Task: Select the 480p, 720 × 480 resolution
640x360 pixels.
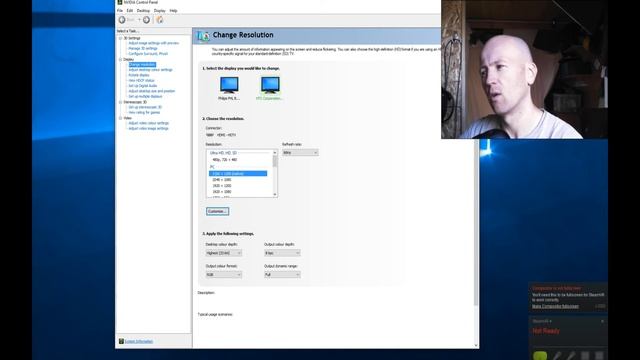Action: (224, 160)
